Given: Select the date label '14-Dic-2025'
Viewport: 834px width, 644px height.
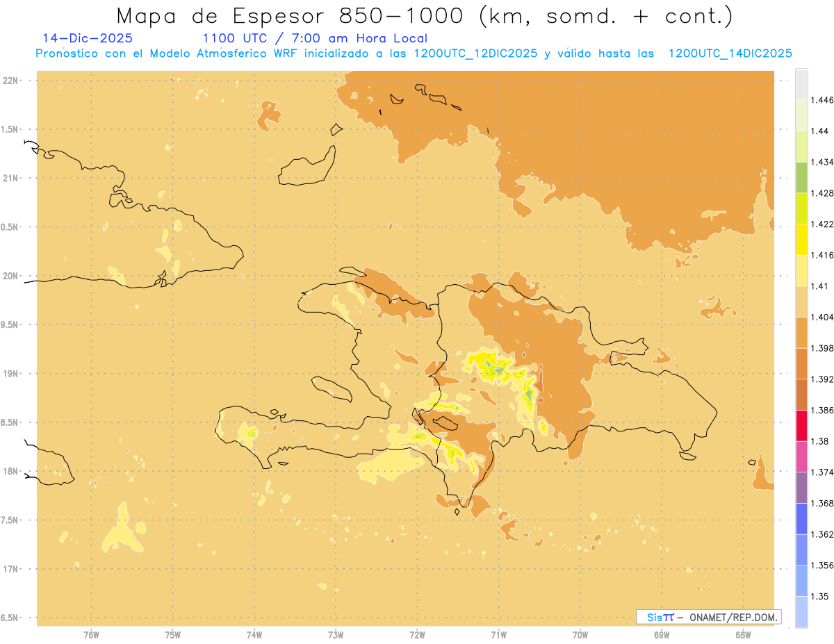Looking at the screenshot, I should (x=87, y=38).
